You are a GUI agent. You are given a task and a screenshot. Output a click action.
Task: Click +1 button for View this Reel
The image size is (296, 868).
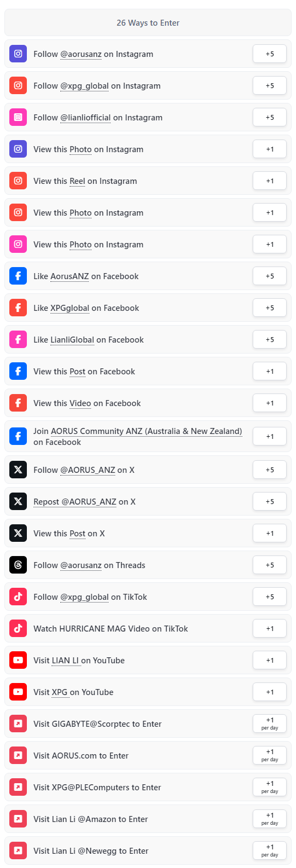(270, 181)
